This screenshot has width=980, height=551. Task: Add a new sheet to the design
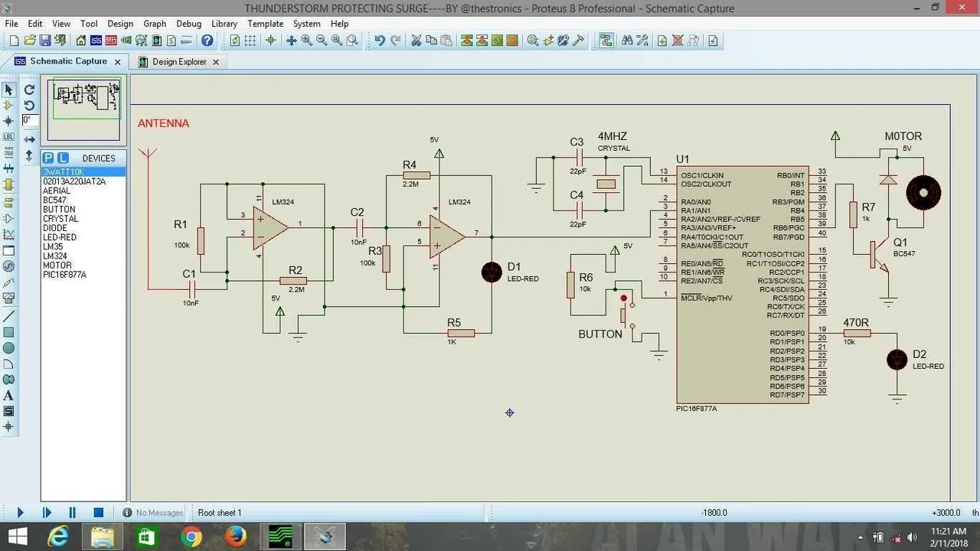coord(662,40)
